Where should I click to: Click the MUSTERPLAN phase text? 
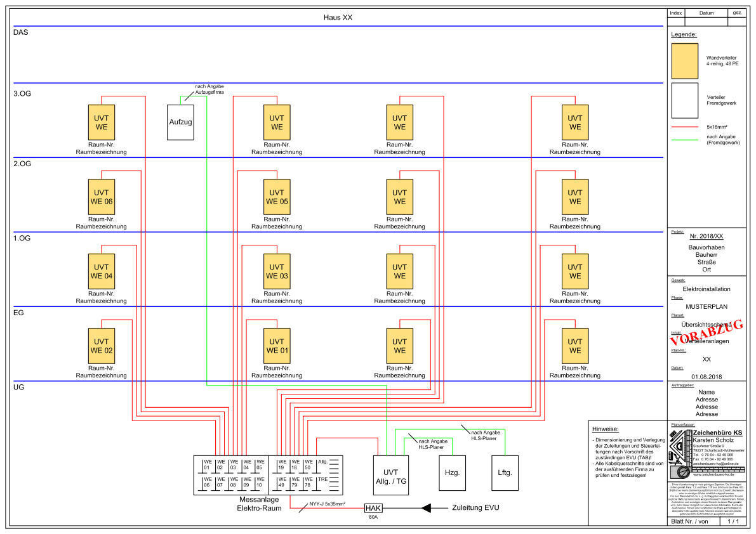706,306
